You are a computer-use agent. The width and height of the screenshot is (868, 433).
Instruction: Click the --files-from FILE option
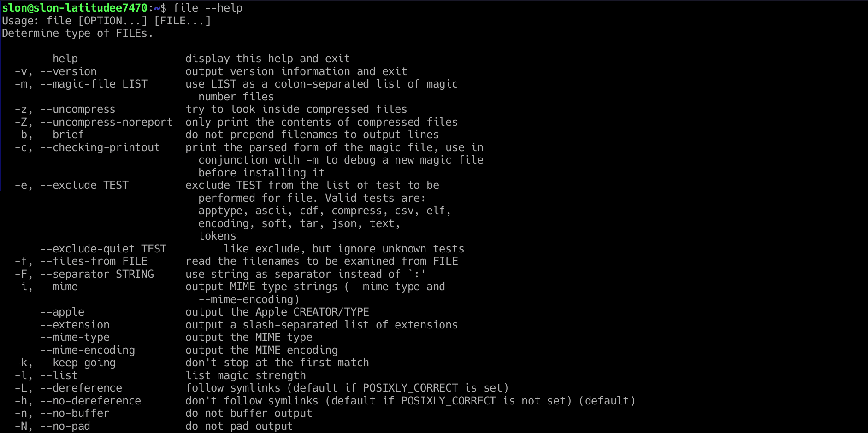click(94, 261)
